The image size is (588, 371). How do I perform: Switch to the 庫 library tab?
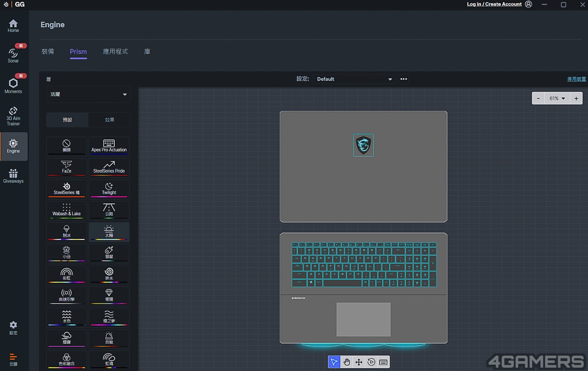click(147, 51)
